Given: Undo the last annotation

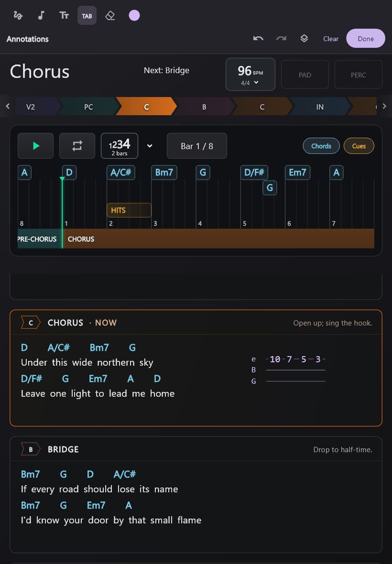Looking at the screenshot, I should click(258, 39).
